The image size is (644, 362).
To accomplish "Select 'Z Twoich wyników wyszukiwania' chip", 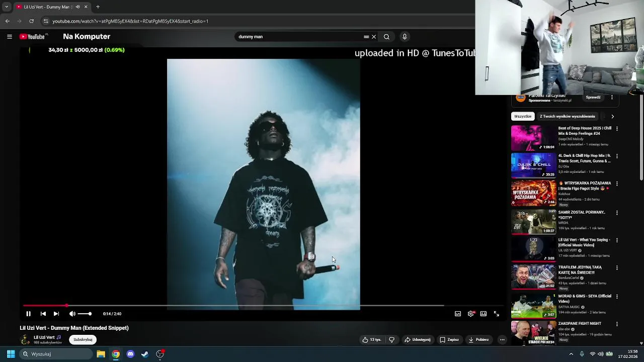I will coord(568,116).
